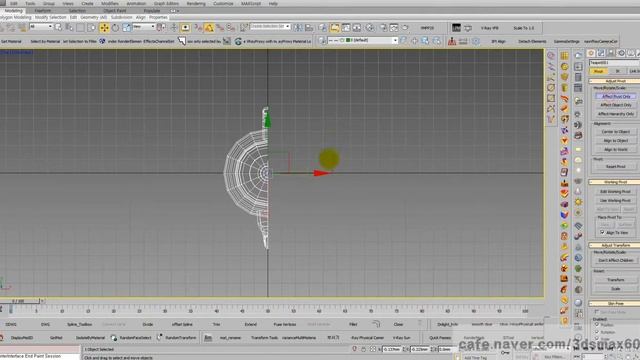This screenshot has height=360, width=640.
Task: Toggle the highlighted keyboard shortcut override icon
Action: tap(185, 28)
